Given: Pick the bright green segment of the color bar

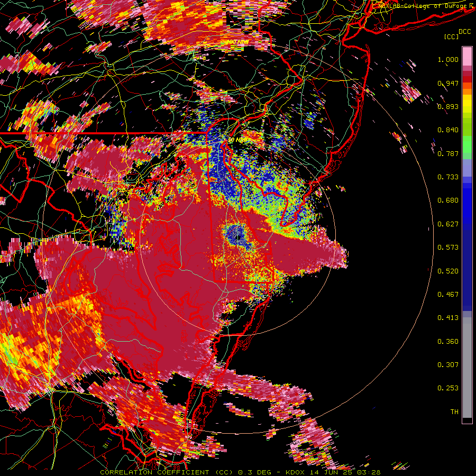Looking at the screenshot, I should click(x=467, y=144).
